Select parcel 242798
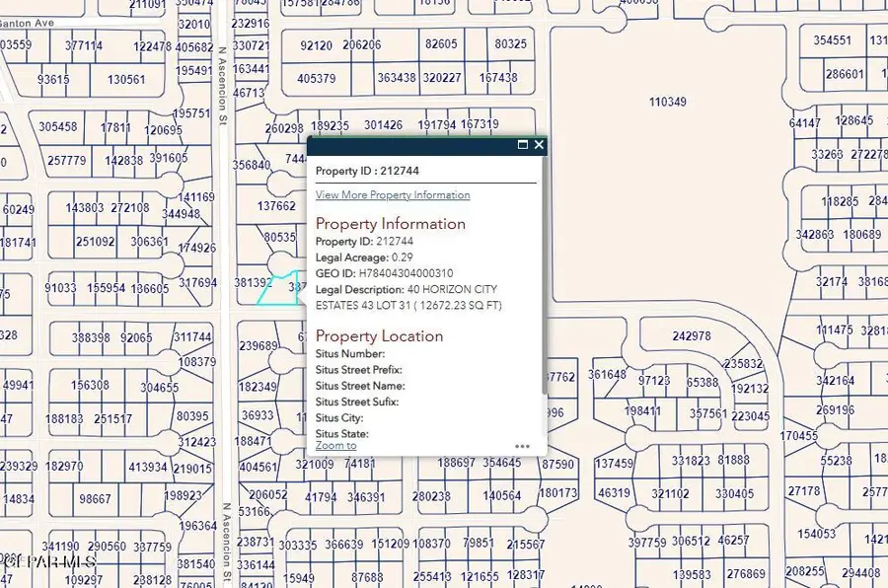The image size is (888, 588). [691, 334]
